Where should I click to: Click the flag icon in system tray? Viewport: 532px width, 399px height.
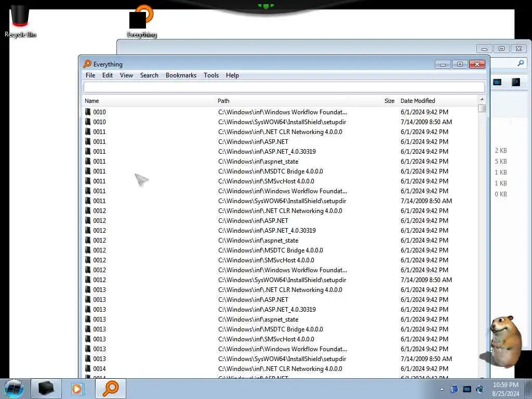(x=454, y=389)
